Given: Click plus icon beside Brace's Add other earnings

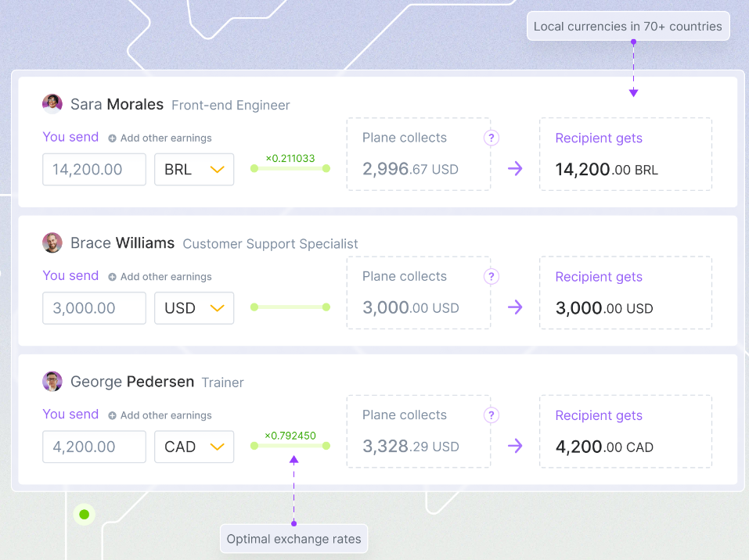Looking at the screenshot, I should click(112, 277).
